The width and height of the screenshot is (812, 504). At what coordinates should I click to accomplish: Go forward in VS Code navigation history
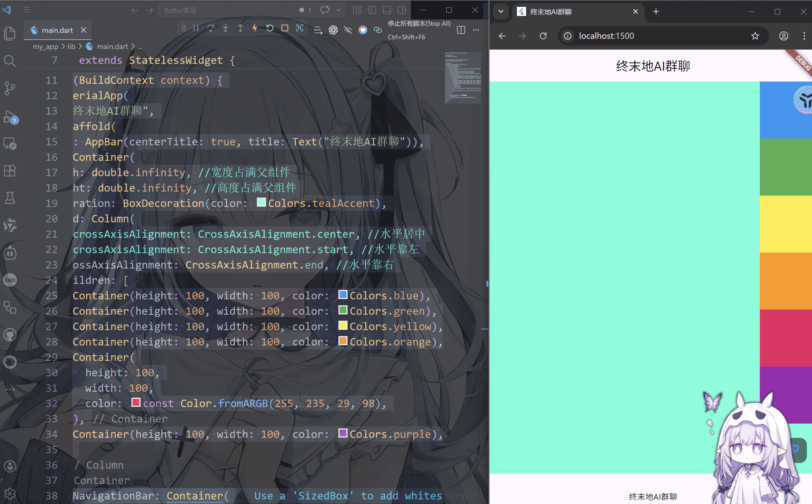pyautogui.click(x=149, y=10)
